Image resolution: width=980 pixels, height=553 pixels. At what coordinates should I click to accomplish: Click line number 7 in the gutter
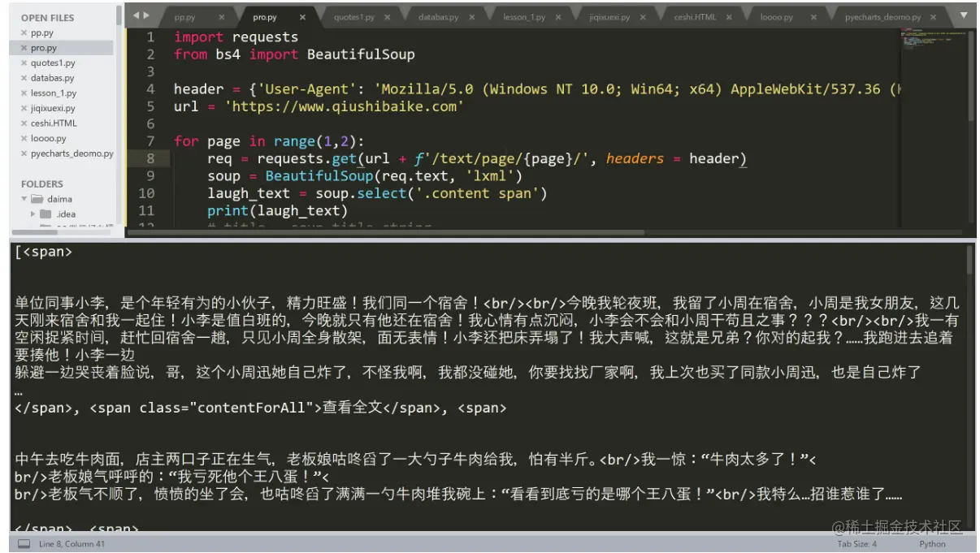[150, 141]
